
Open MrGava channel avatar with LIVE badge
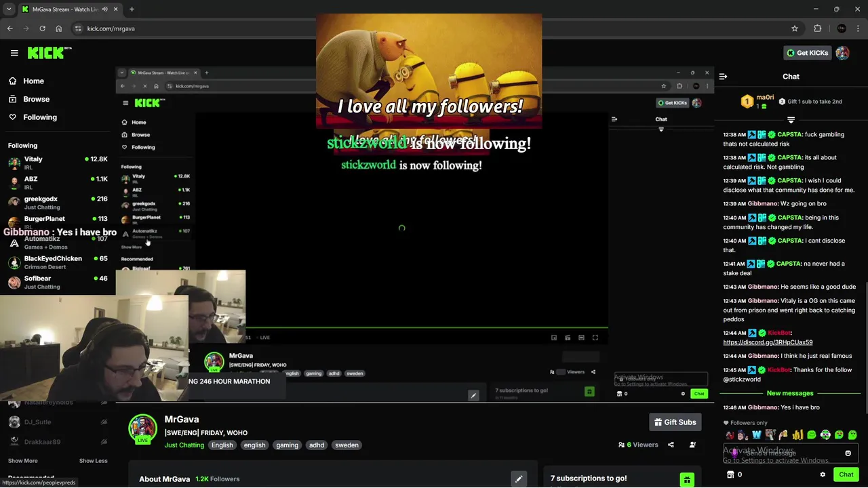[x=142, y=429]
